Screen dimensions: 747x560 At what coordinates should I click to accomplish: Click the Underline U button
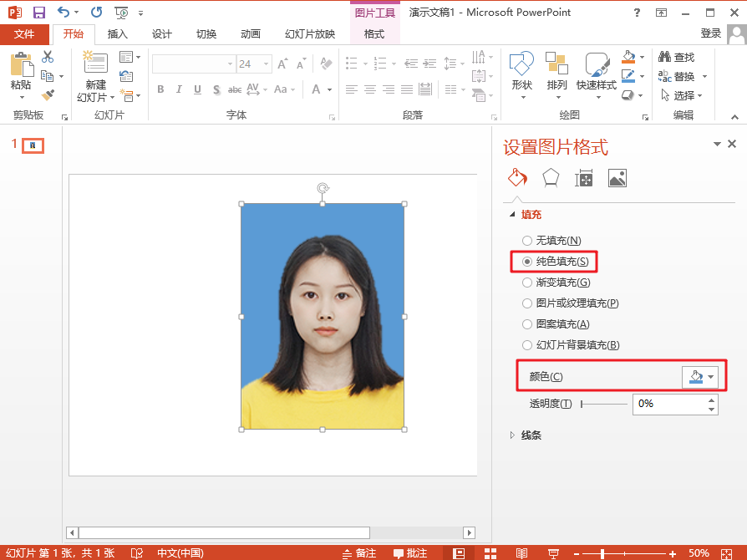point(197,89)
